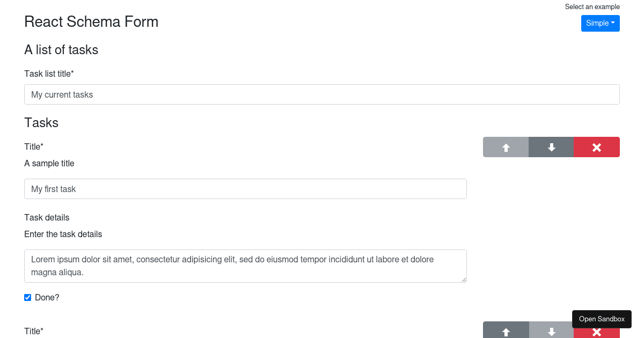This screenshot has height=338, width=644.
Task: Click the 'React Schema Form' title
Action: (91, 21)
